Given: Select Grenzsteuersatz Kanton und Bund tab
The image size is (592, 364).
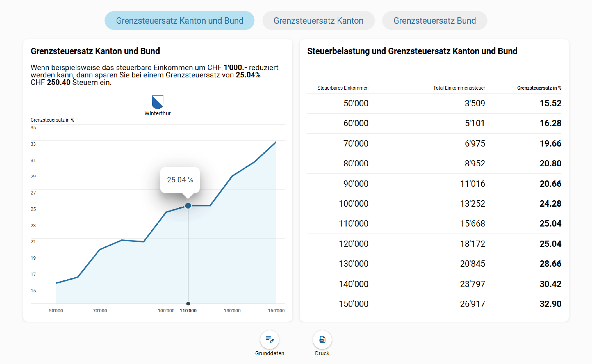Looking at the screenshot, I should pos(179,20).
